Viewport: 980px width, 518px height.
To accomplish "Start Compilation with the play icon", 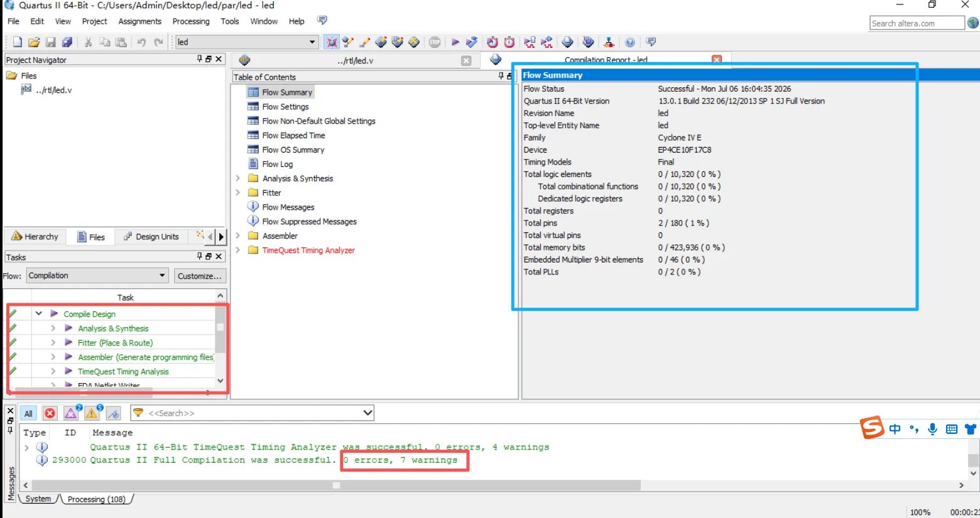I will (455, 42).
